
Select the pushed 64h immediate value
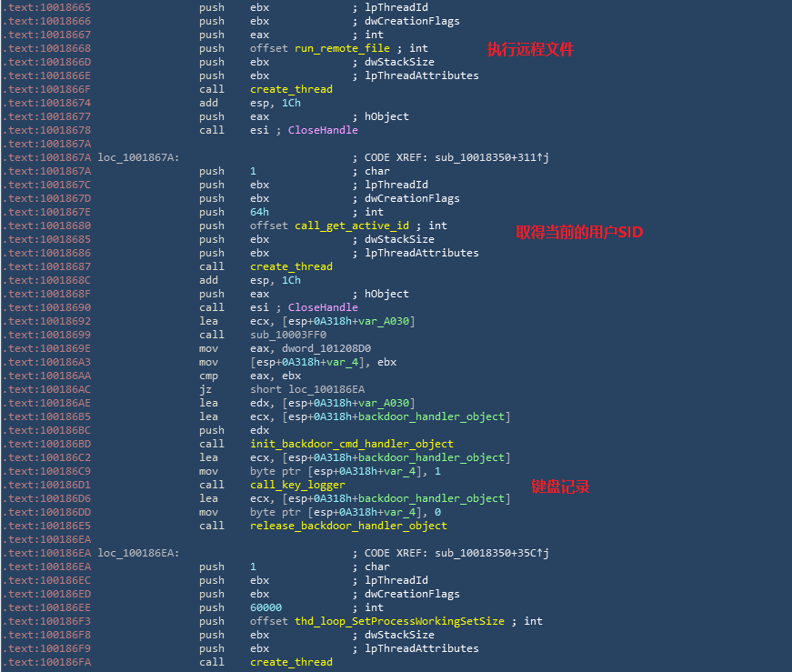(x=260, y=212)
